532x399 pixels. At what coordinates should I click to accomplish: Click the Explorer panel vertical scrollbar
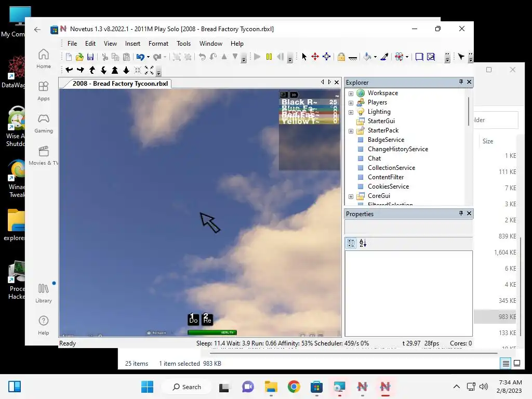(469, 112)
